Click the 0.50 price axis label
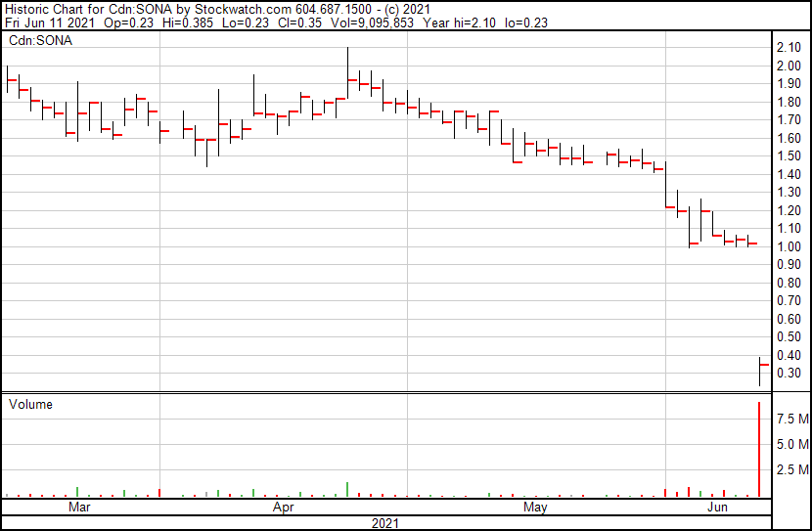 coord(789,337)
